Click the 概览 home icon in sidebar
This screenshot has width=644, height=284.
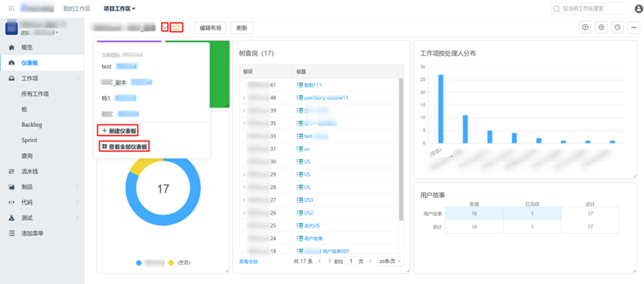[11, 47]
